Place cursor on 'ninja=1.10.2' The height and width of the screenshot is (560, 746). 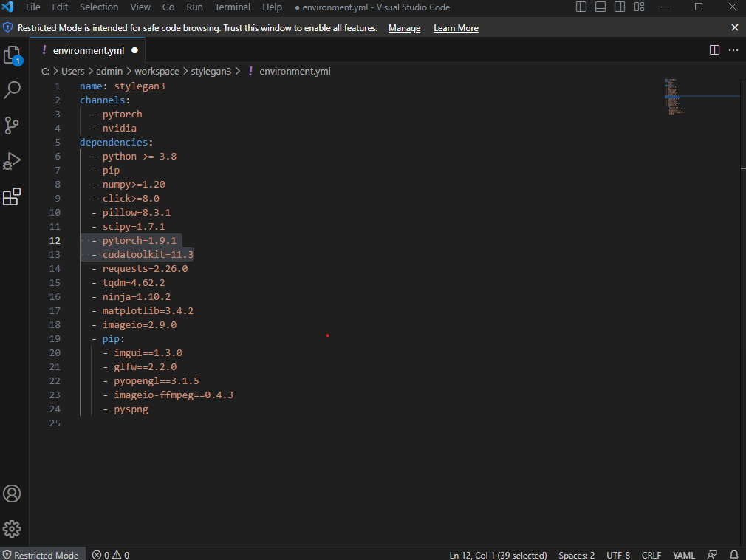coord(137,297)
